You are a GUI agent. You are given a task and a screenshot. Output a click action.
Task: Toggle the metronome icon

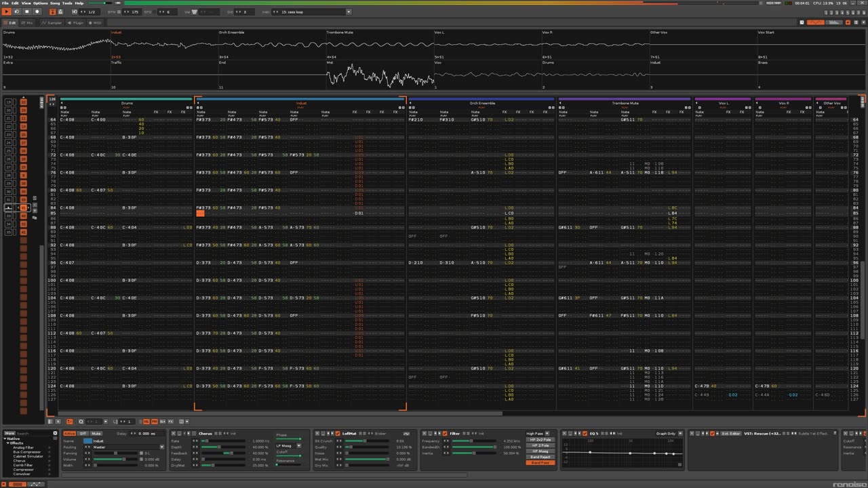(x=60, y=12)
